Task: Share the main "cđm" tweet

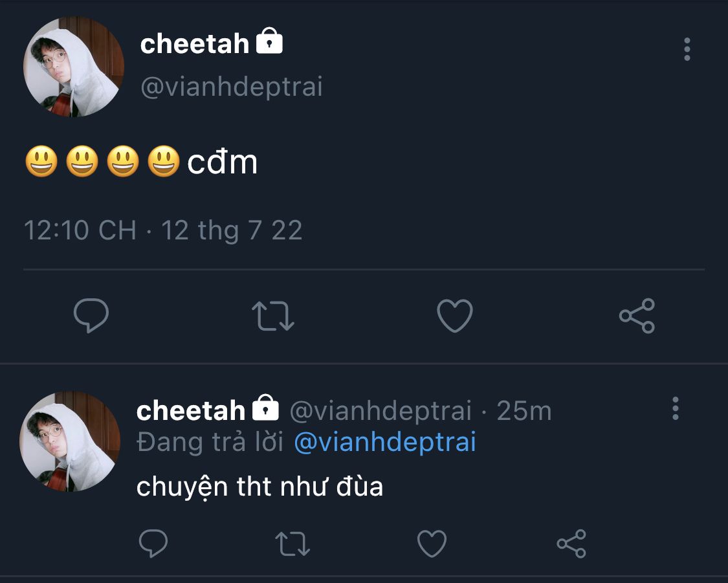Action: (x=637, y=316)
